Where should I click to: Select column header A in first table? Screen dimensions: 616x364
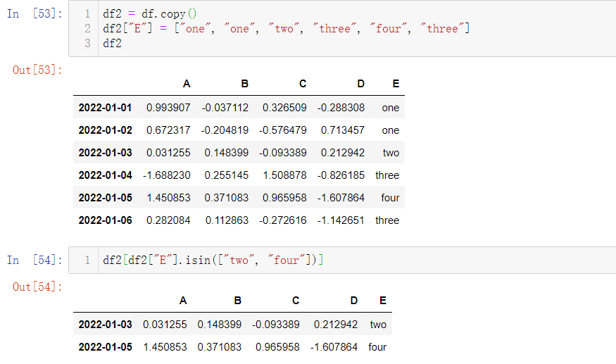tap(187, 84)
